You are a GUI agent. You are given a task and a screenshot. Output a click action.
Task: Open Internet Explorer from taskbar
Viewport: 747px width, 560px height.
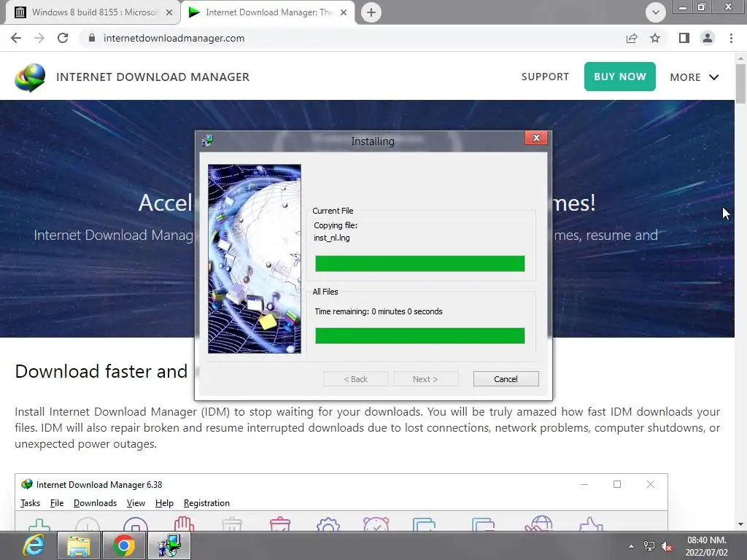32,545
